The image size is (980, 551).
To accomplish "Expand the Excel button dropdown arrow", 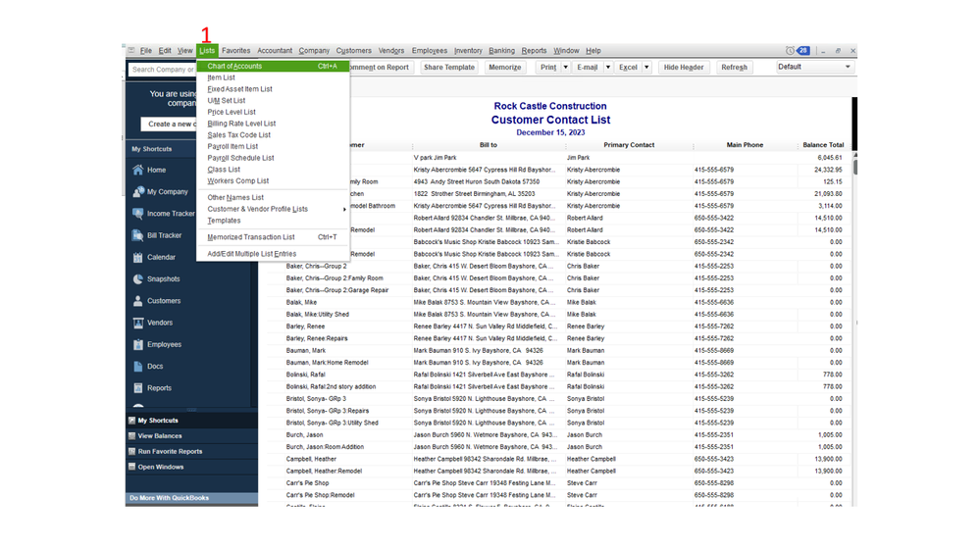I will click(x=646, y=68).
